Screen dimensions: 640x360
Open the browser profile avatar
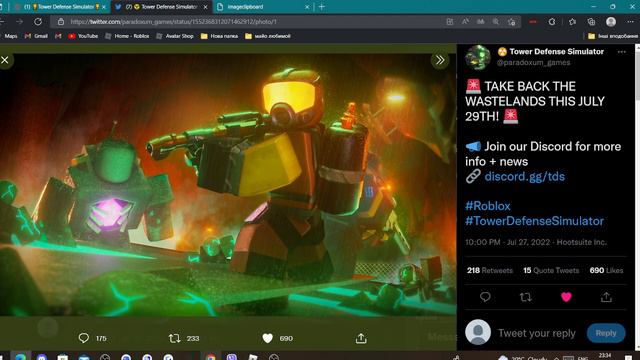click(611, 22)
